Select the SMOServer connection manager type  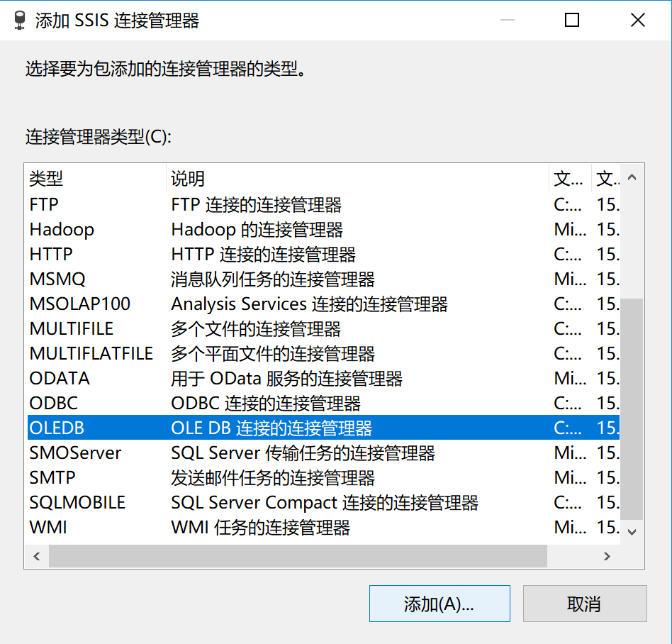pos(75,453)
